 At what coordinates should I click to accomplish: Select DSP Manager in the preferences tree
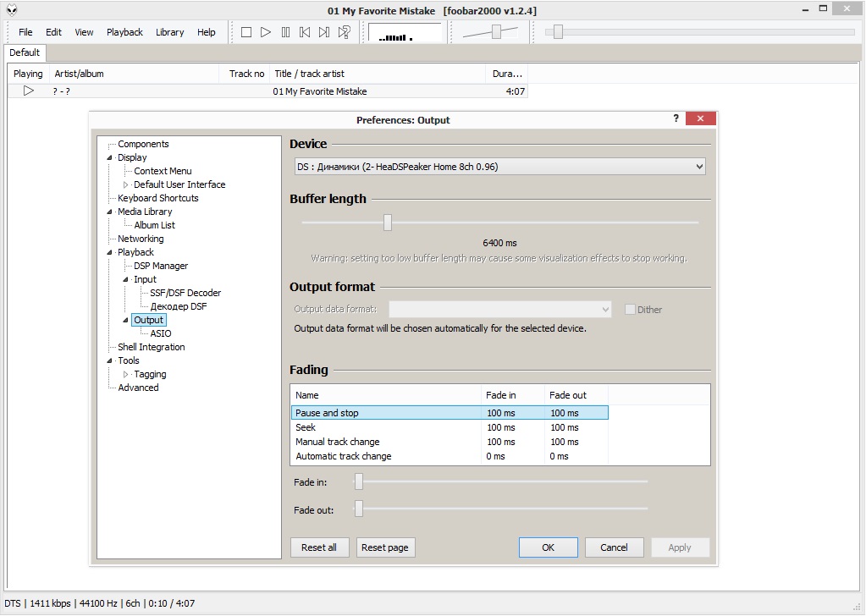pyautogui.click(x=161, y=266)
